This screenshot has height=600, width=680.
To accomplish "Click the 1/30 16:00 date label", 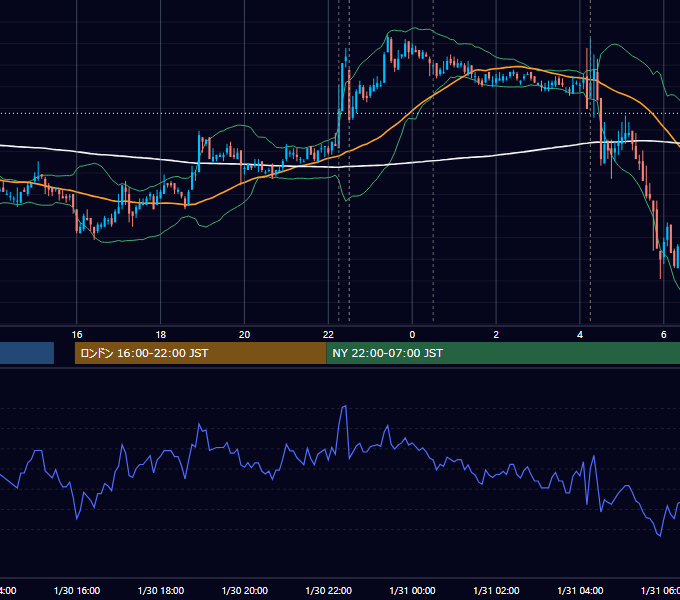I will click(77, 590).
